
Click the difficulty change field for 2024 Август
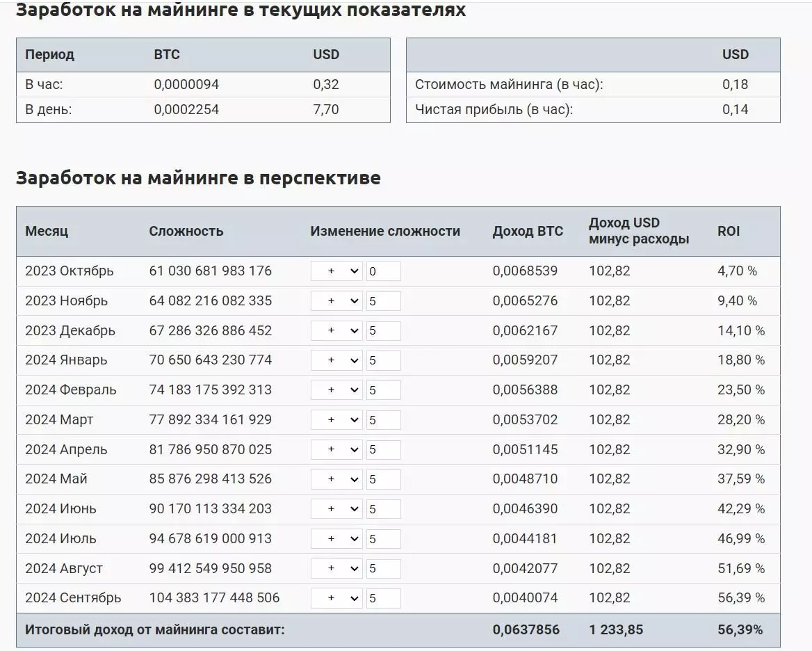tap(384, 569)
